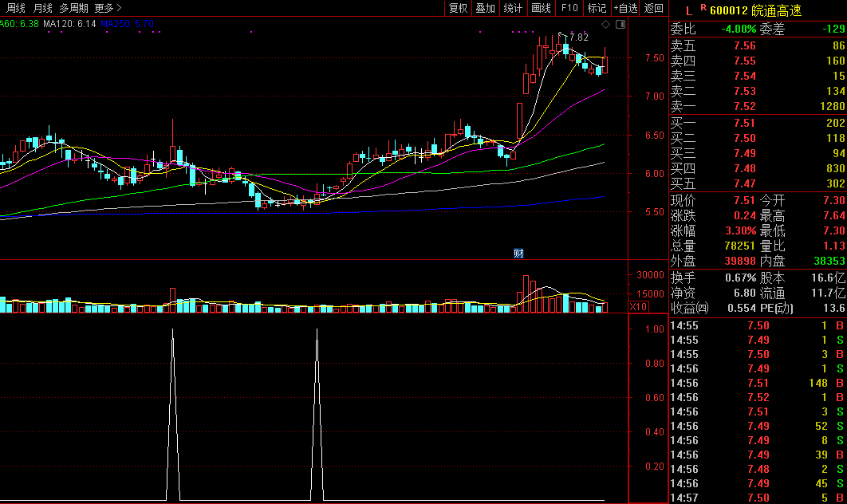Click the 14:56 trade of 52 lots
Viewport: 847px width, 504px height.
click(758, 426)
